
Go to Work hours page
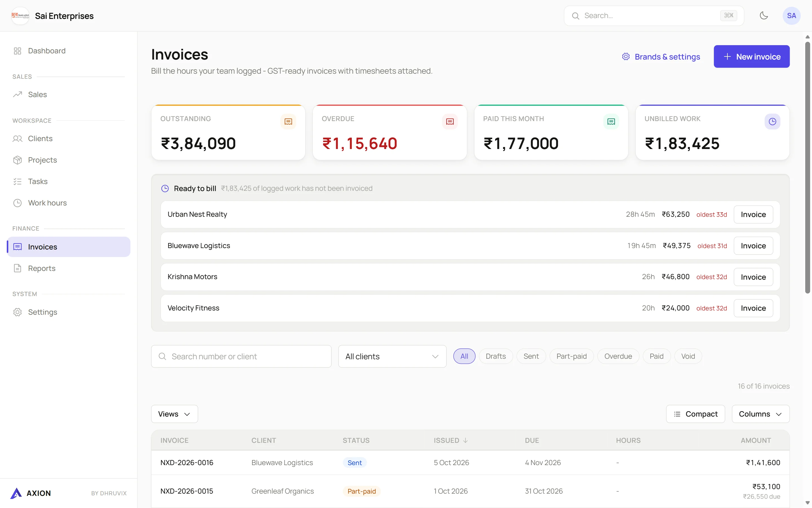coord(69,203)
